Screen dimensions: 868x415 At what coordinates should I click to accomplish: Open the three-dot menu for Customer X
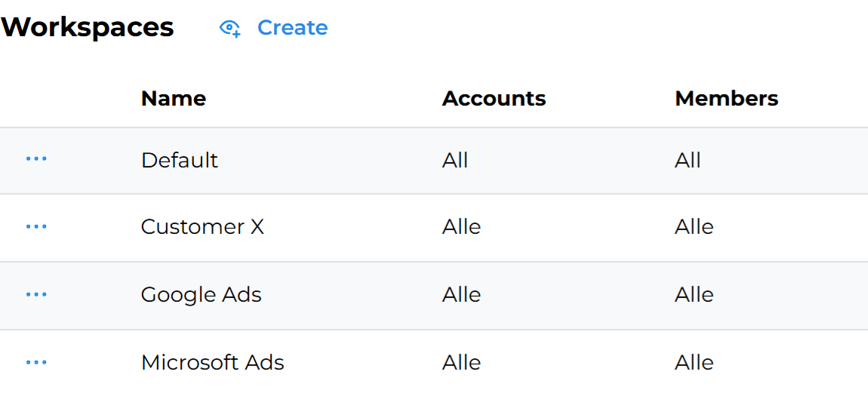[x=36, y=226]
